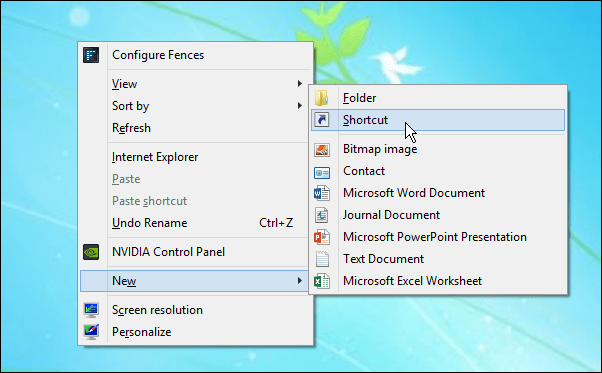Create a new Contact
The image size is (602, 373).
438,171
